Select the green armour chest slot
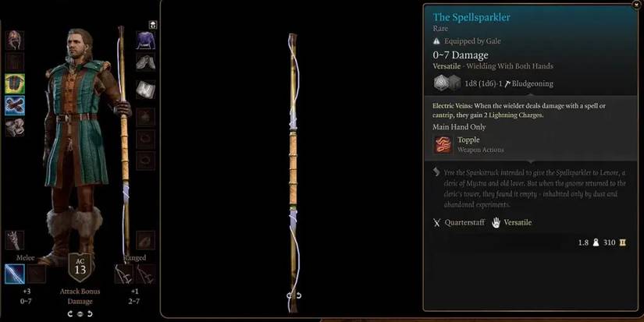The height and width of the screenshot is (322, 644). point(15,83)
